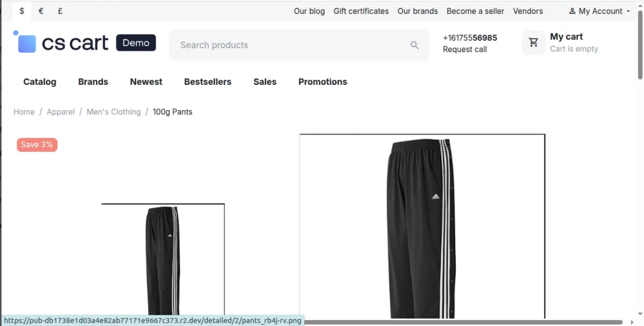Go to Apparel breadcrumb
The height and width of the screenshot is (326, 644).
tap(61, 112)
